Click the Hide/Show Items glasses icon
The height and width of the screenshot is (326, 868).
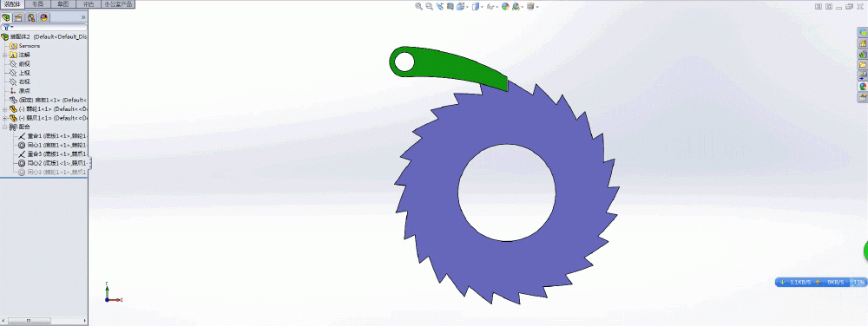point(490,6)
